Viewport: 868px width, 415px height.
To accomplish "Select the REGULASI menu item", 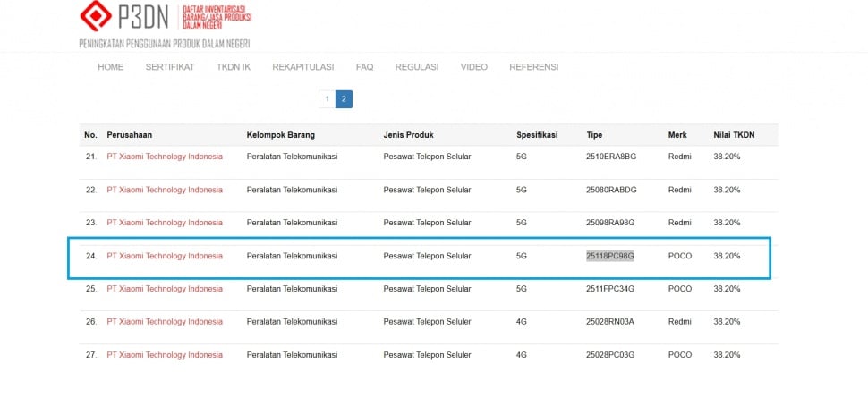I will pyautogui.click(x=417, y=67).
